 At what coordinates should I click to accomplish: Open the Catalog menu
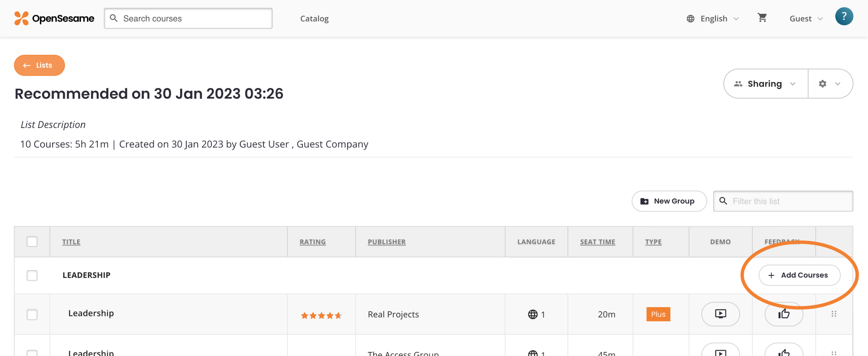[x=314, y=19]
